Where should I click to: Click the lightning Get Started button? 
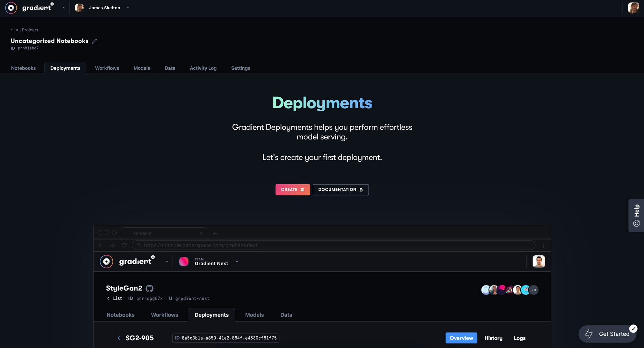pyautogui.click(x=607, y=334)
